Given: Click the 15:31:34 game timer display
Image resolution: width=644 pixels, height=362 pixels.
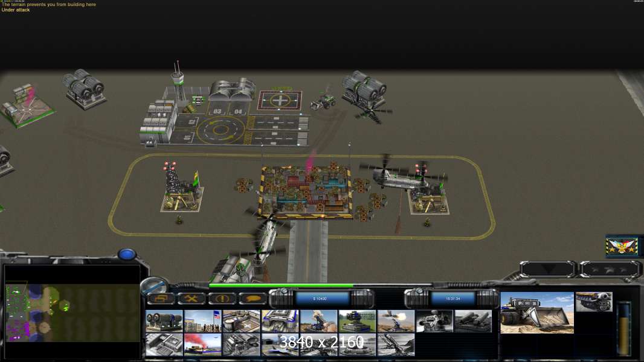Looking at the screenshot, I should (x=453, y=299).
